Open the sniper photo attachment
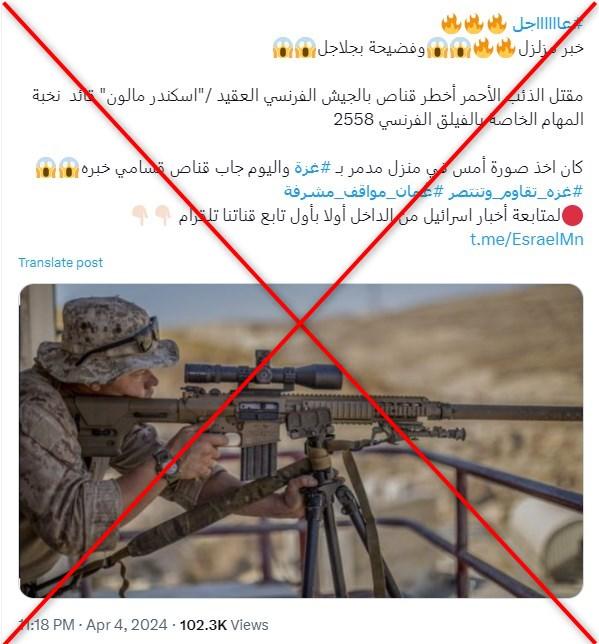This screenshot has width=599, height=644. pyautogui.click(x=301, y=440)
